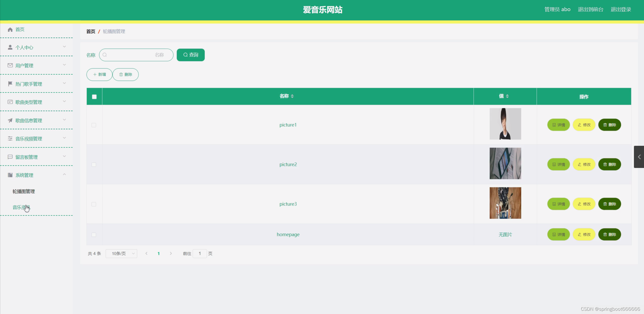Image resolution: width=644 pixels, height=314 pixels.
Task: Check the picture1 row checkbox
Action: [x=94, y=125]
